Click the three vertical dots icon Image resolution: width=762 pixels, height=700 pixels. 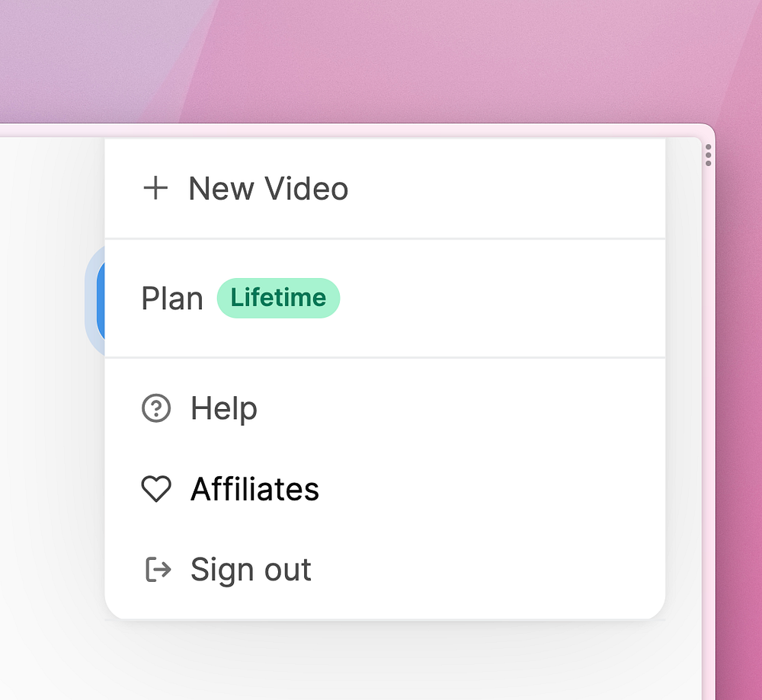click(708, 155)
